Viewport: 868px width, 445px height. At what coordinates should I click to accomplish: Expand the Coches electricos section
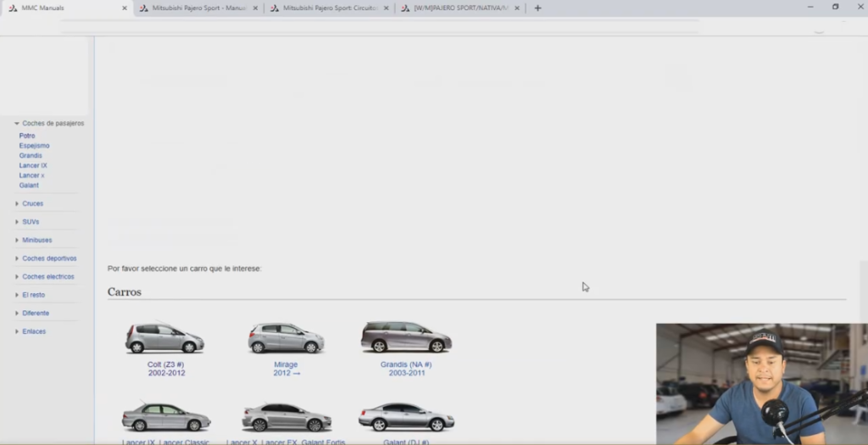click(x=17, y=276)
